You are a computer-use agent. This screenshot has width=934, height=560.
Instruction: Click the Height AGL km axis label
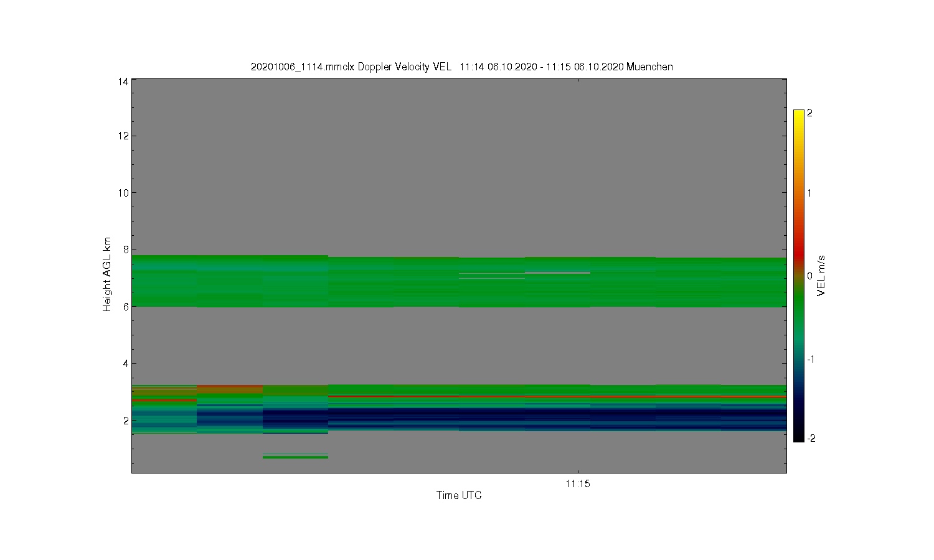click(107, 274)
